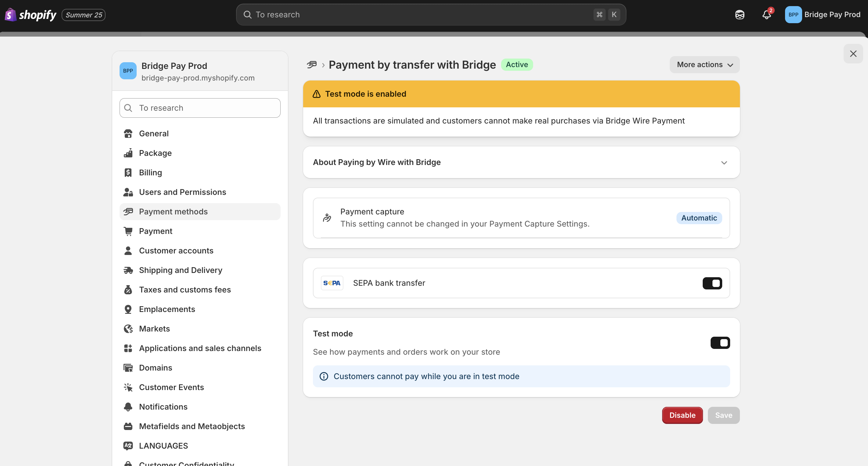The width and height of the screenshot is (868, 466).
Task: Click the LANGUAGES translate icon
Action: click(x=128, y=446)
